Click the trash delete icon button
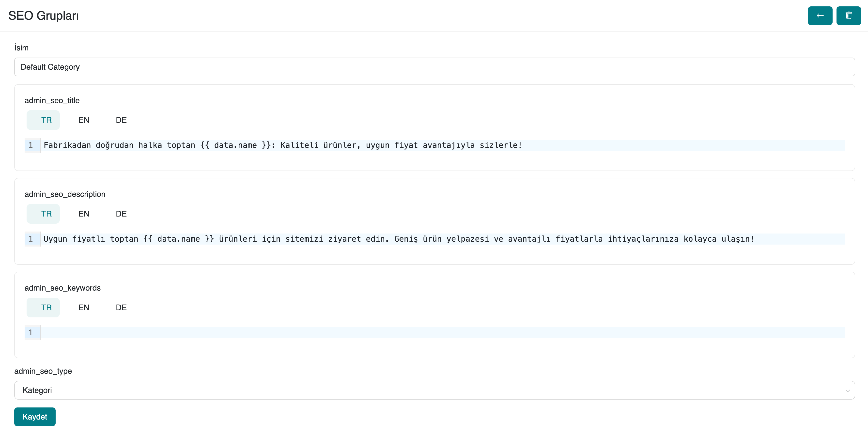Screen dimensions: 868x436 point(848,16)
